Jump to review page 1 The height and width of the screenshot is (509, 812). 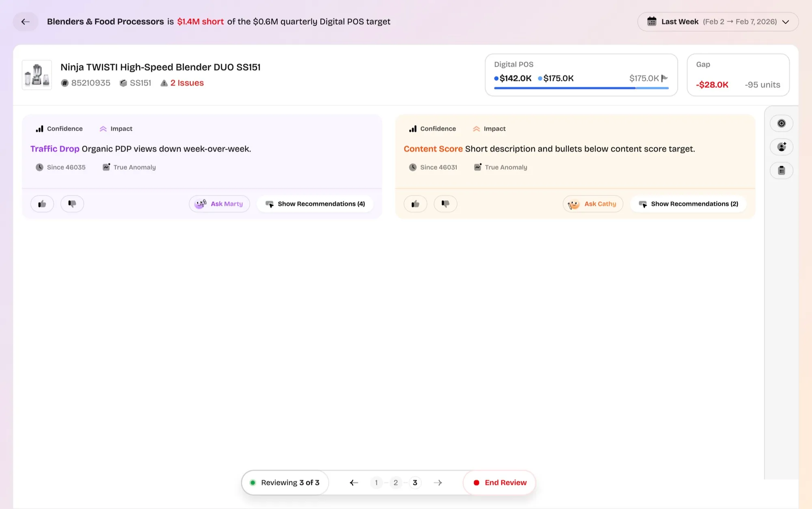click(x=376, y=483)
